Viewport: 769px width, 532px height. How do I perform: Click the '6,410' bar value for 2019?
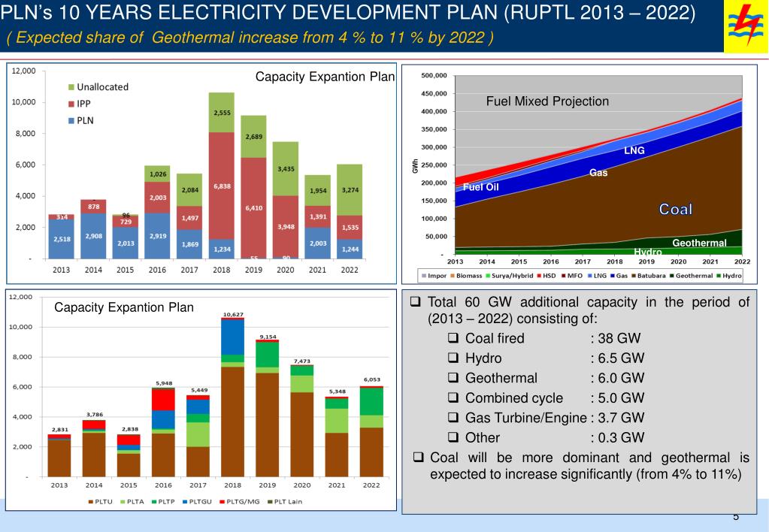pos(254,208)
